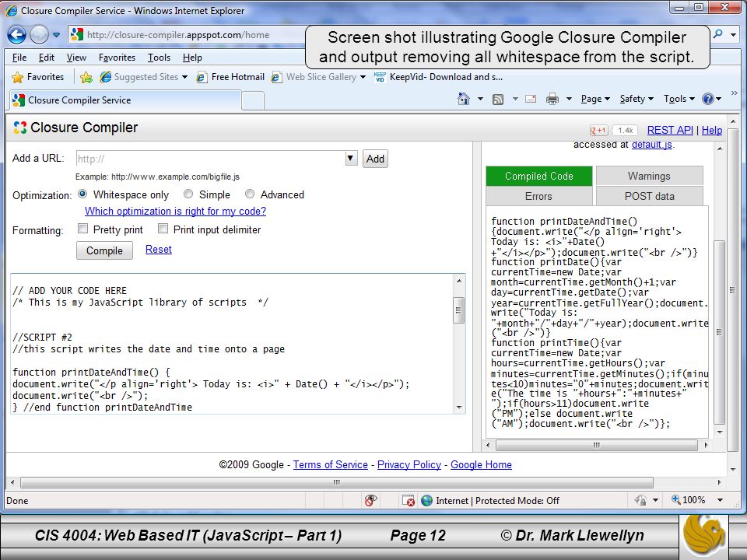Open the Tools menu in menu bar

pyautogui.click(x=159, y=58)
